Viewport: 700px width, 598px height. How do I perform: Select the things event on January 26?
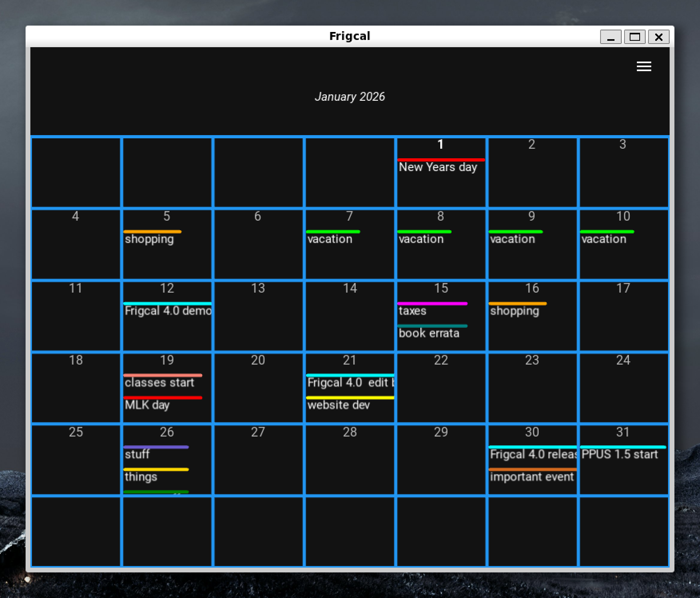tap(141, 477)
